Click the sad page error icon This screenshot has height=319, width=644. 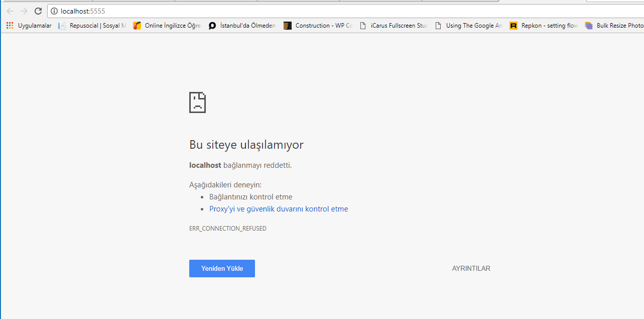(x=198, y=102)
